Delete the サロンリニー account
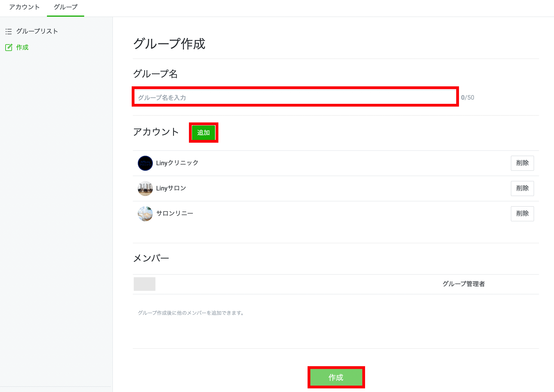 [522, 213]
